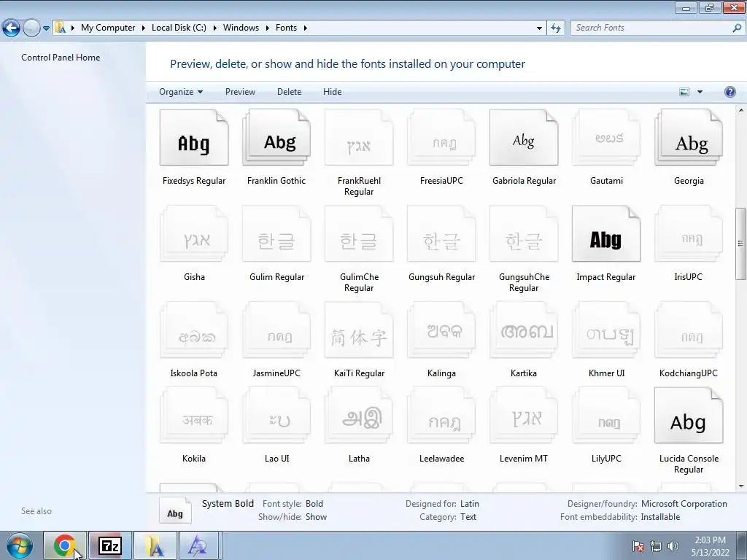Select the Khmer UI font icon

(606, 330)
